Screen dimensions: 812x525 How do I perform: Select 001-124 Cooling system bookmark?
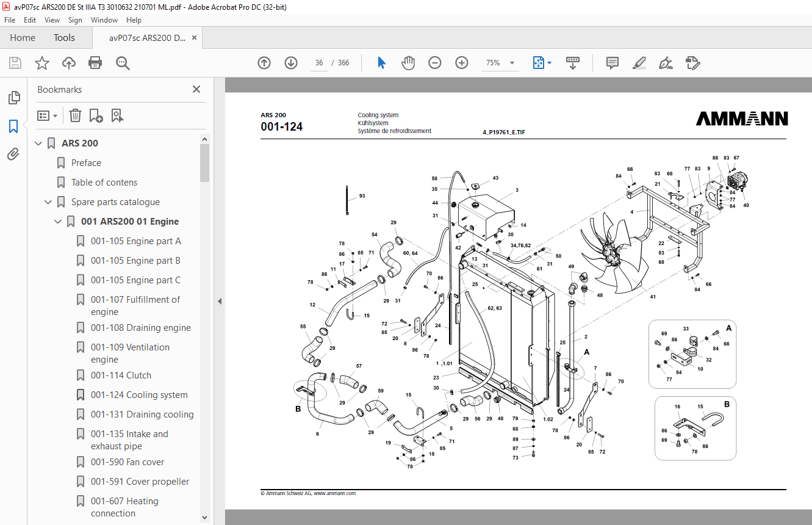click(139, 395)
